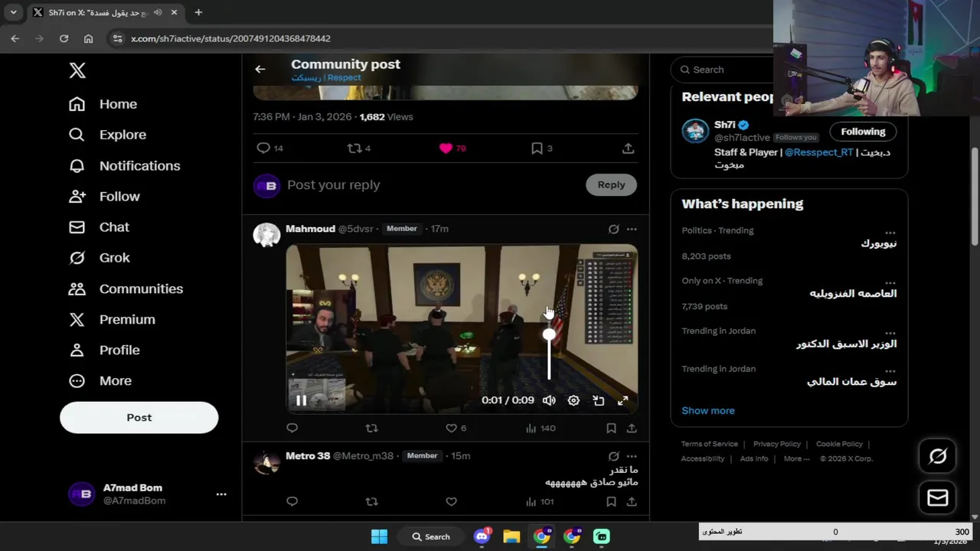
Task: Open Premium in left navigation
Action: coord(112,319)
